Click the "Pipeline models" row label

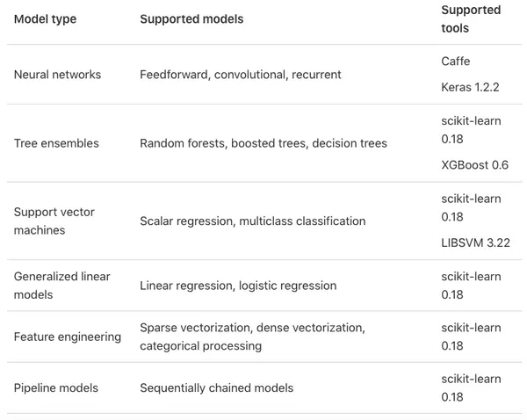point(56,387)
